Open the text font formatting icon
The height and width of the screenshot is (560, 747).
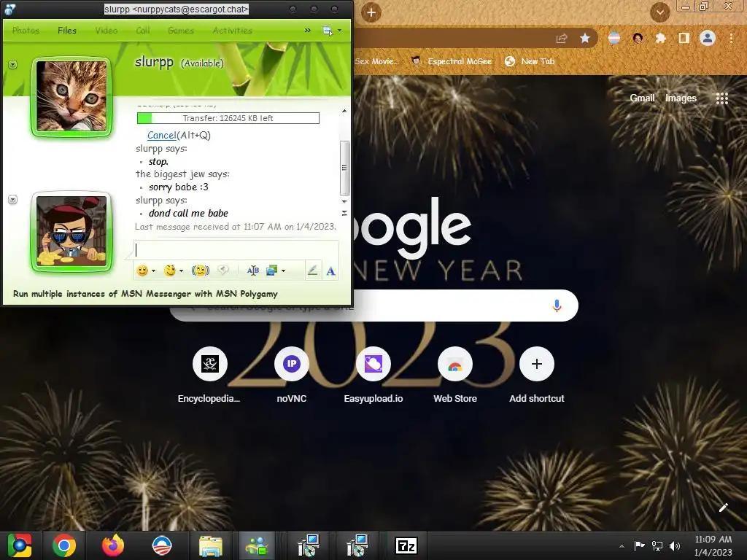253,271
